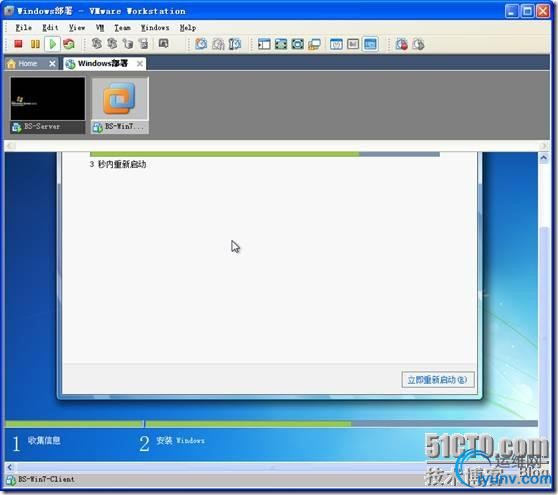Click the full screen mode icon
Viewport: 558px width, 495px height.
coord(298,44)
